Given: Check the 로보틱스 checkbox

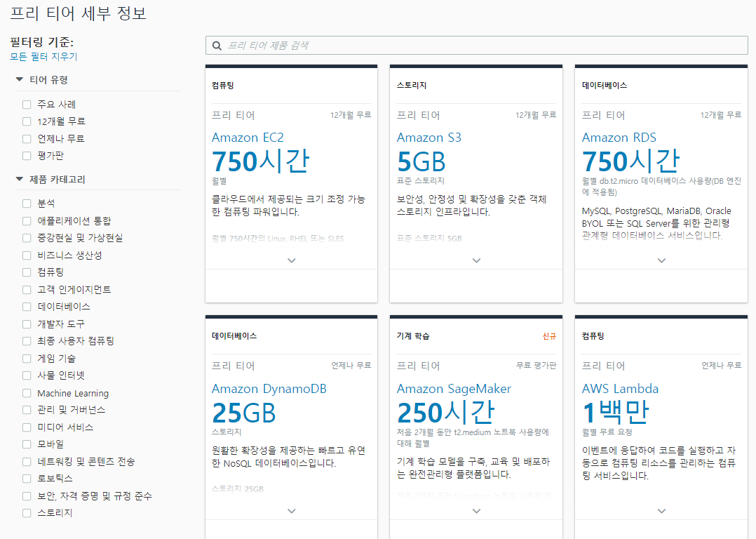Looking at the screenshot, I should 27,478.
